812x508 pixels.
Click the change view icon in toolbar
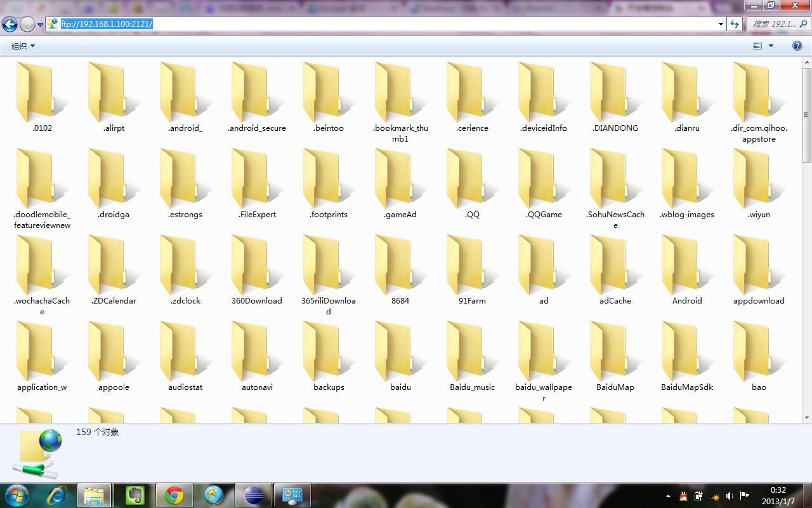(757, 46)
